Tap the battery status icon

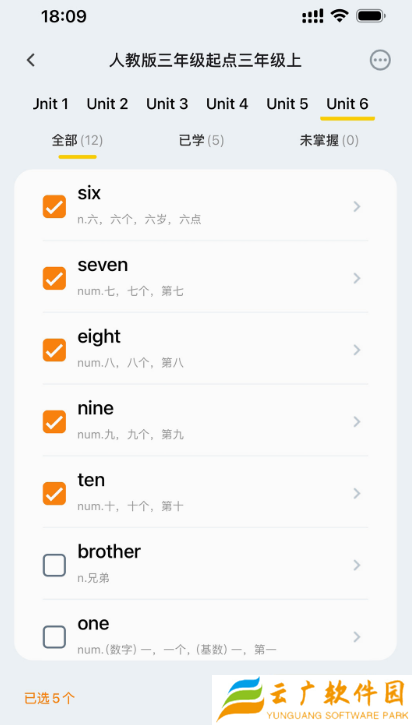371,17
